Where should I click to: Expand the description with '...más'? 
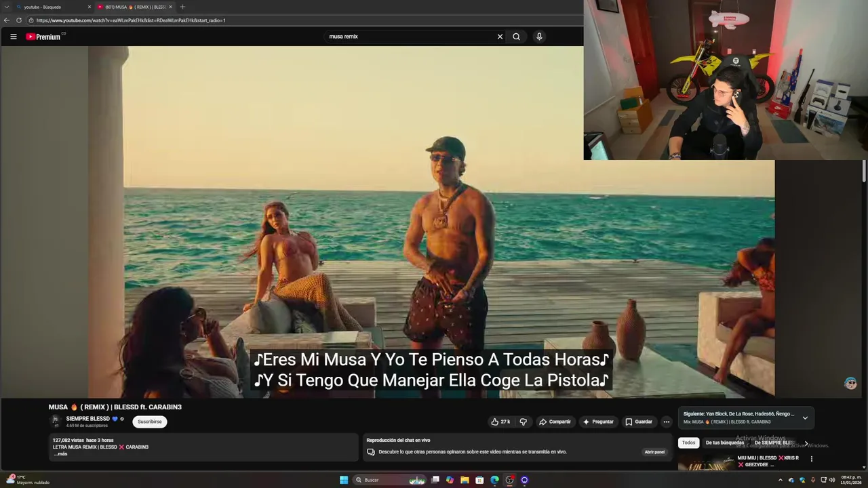point(60,453)
